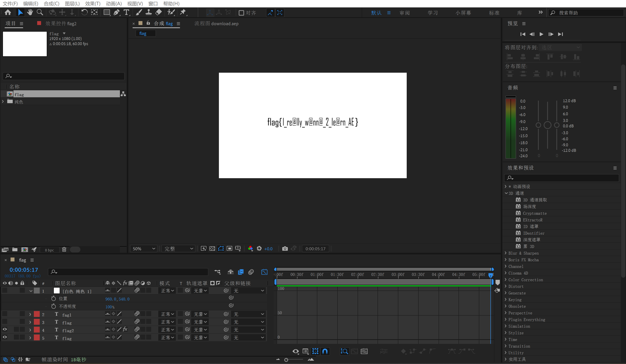Select the Rotation tool
626x364 pixels.
click(84, 12)
